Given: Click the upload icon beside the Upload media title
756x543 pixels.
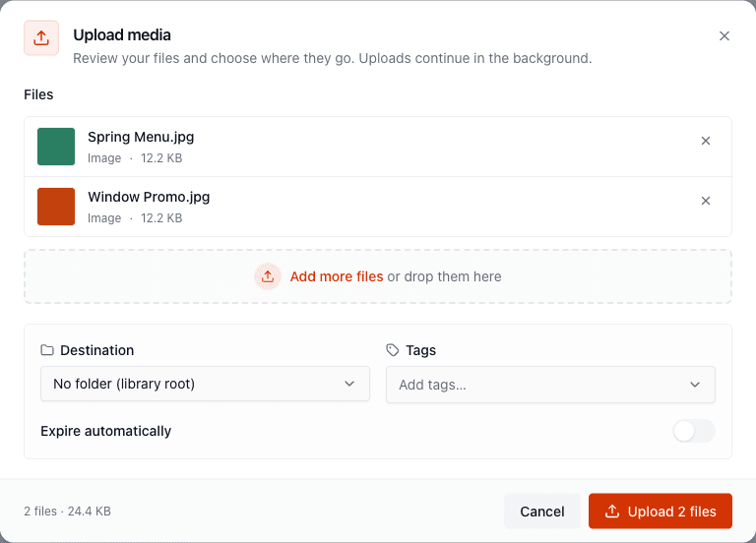Looking at the screenshot, I should pos(41,38).
